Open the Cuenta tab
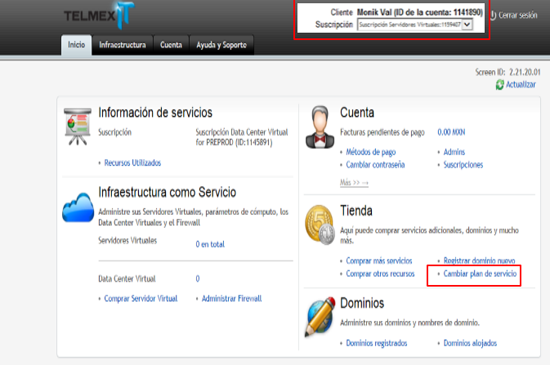550x365 pixels. pos(171,45)
